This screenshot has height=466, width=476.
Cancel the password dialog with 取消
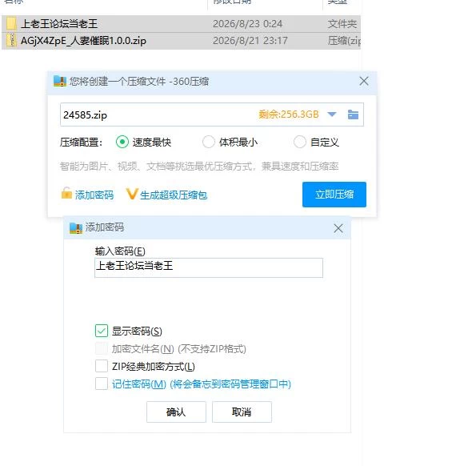point(242,412)
